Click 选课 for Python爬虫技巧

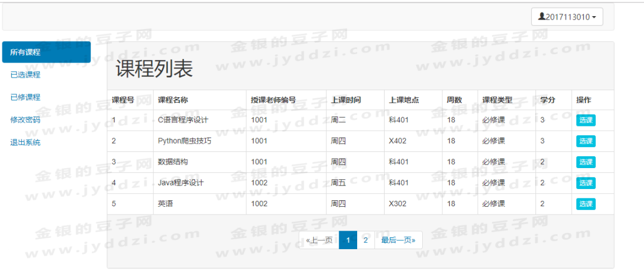point(586,141)
